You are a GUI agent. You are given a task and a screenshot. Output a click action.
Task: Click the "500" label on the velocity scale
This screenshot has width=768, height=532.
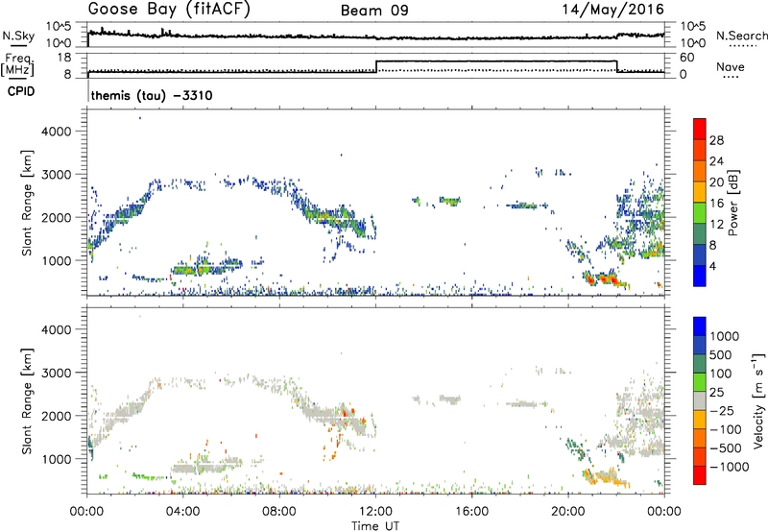click(721, 354)
